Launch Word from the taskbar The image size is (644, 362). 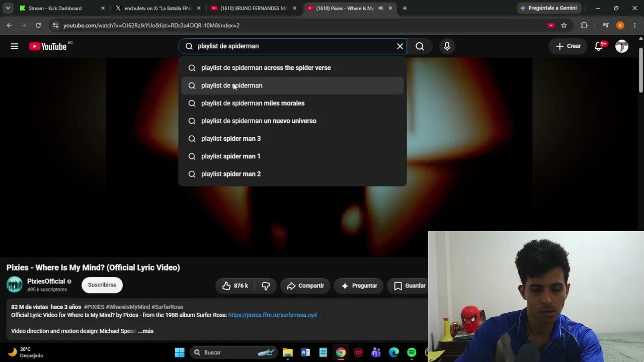pos(305,352)
